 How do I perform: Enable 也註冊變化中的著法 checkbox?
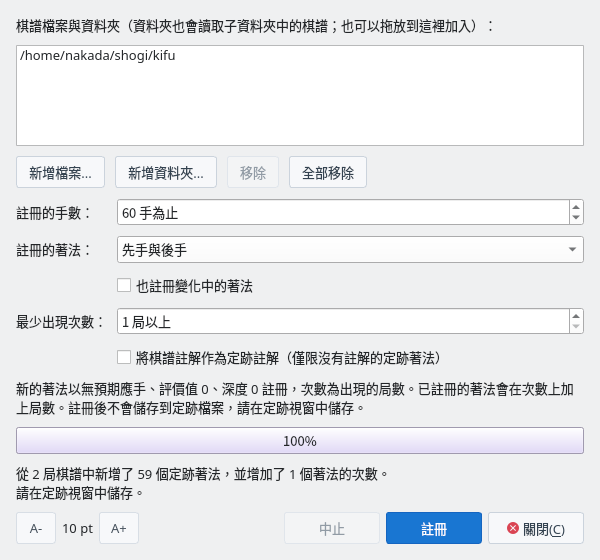coord(124,286)
